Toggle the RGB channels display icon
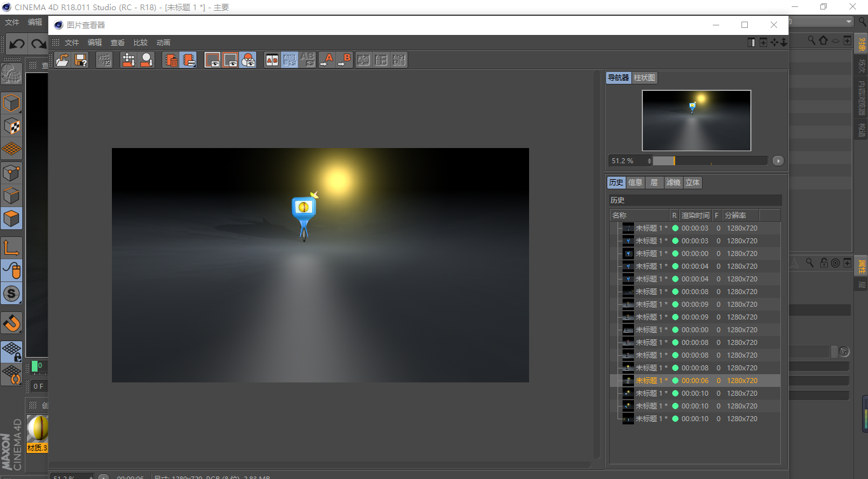The height and width of the screenshot is (479, 868). coord(248,60)
